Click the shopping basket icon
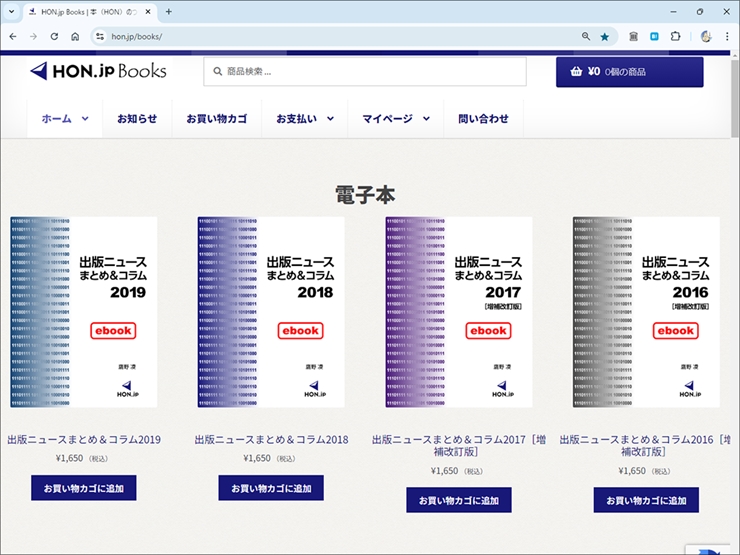This screenshot has height=555, width=740. pos(576,72)
